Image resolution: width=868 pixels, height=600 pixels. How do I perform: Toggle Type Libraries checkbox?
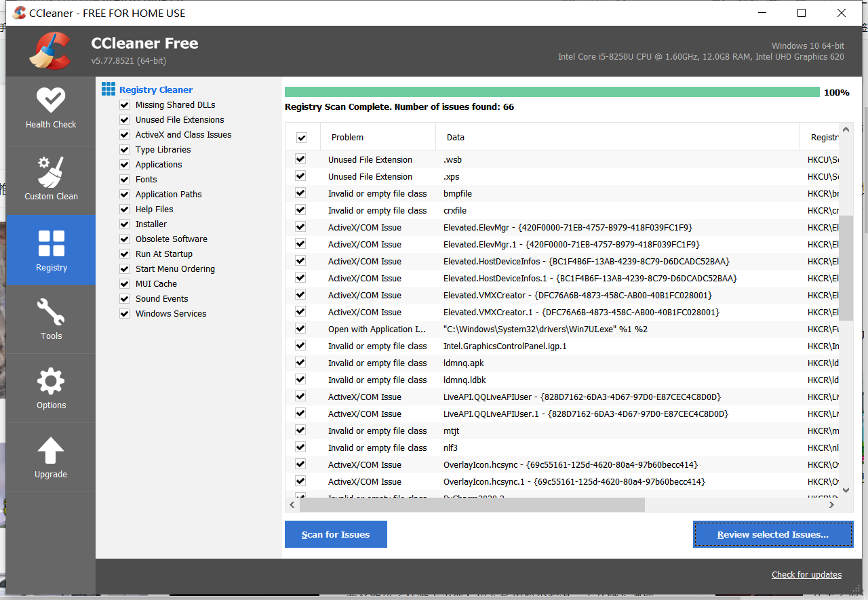[x=124, y=150]
